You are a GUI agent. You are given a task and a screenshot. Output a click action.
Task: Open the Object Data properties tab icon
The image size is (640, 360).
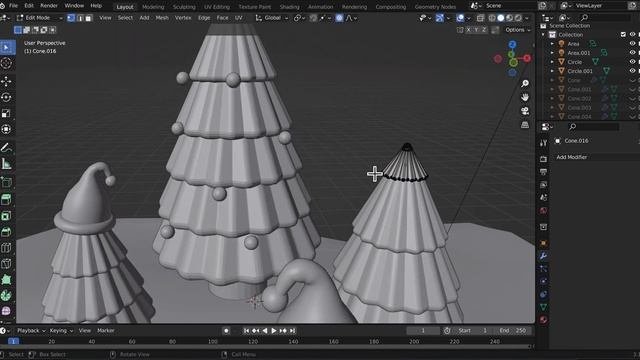click(543, 307)
